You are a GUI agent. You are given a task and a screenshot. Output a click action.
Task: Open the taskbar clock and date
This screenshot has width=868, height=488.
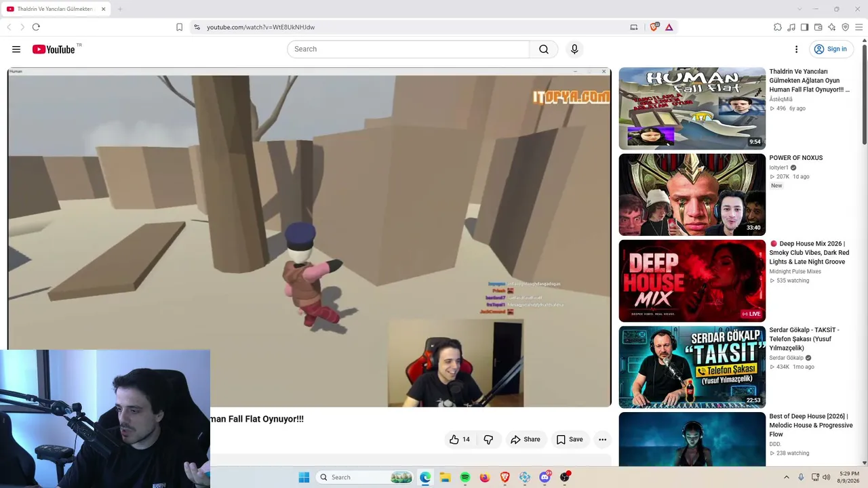pyautogui.click(x=849, y=477)
